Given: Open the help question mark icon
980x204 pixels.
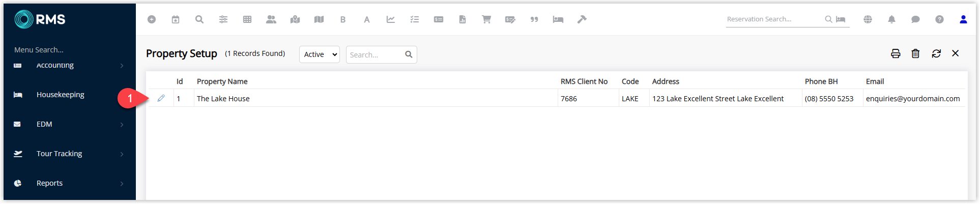Looking at the screenshot, I should pos(939,19).
